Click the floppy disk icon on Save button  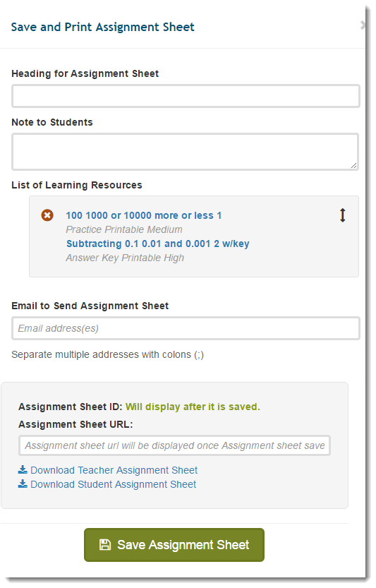click(x=105, y=544)
